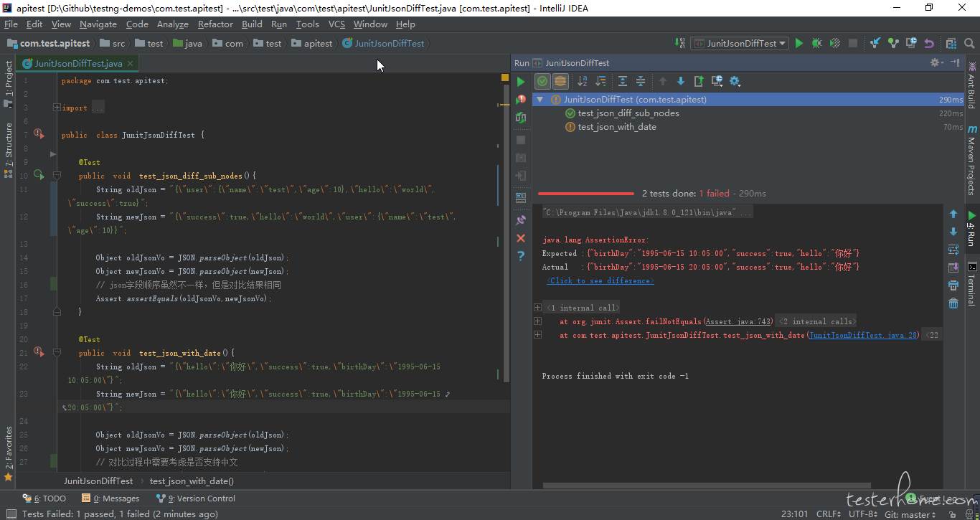Open Run panel gear options menu
980x520 pixels.
point(936,62)
